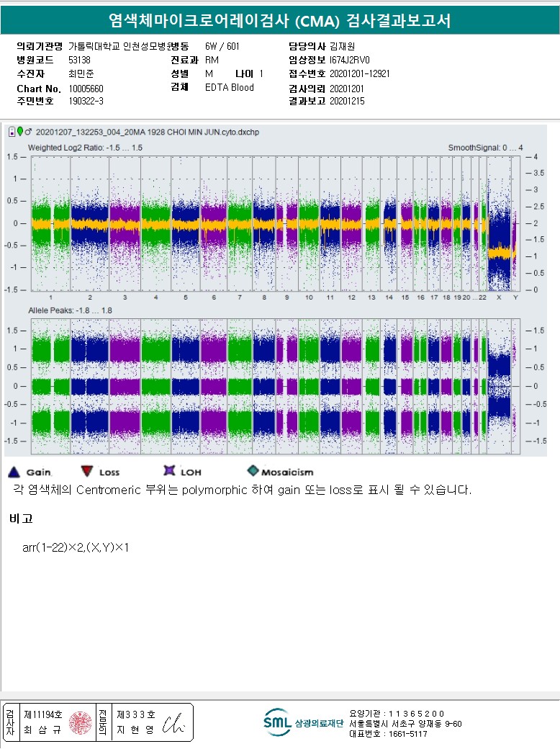The width and height of the screenshot is (560, 749).
Task: Click the SML logo at the bottom
Action: 277,723
